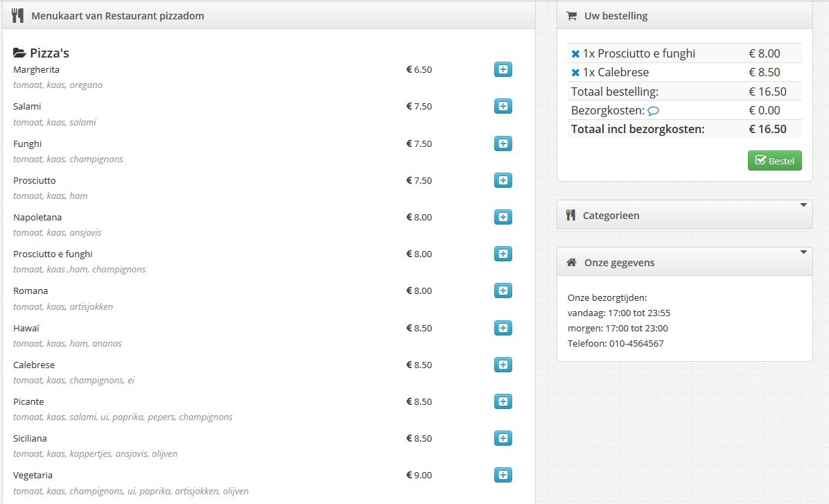Click the shopping cart icon
This screenshot has width=829, height=504.
(572, 16)
